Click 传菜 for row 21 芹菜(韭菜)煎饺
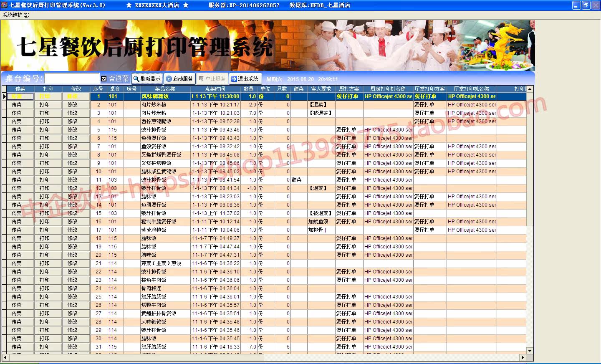 20,263
